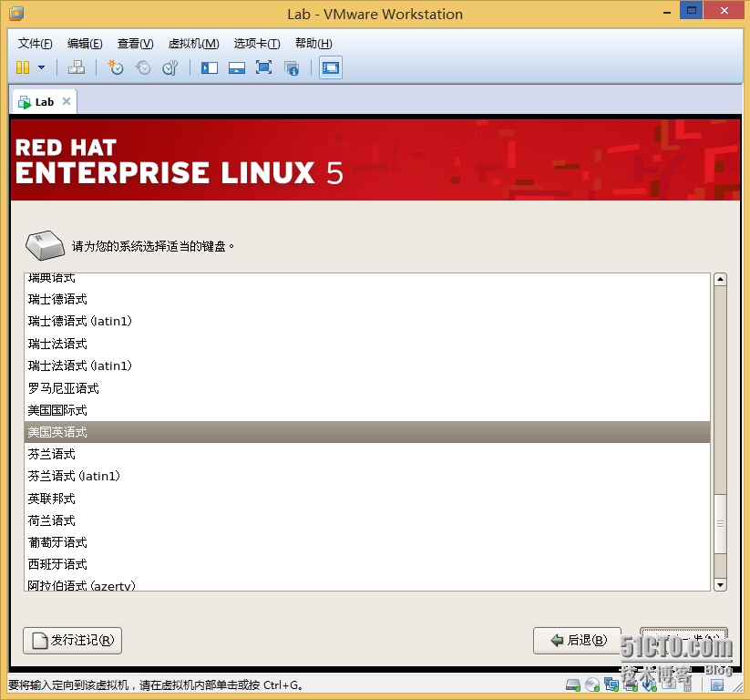Close the Lab tab with its X
The image size is (750, 700).
[67, 101]
